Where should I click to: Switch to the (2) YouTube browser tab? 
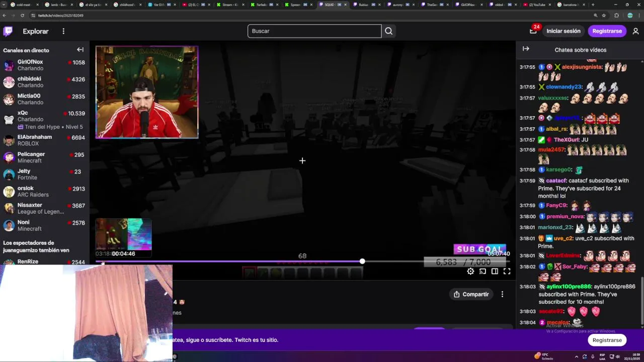[x=536, y=5]
